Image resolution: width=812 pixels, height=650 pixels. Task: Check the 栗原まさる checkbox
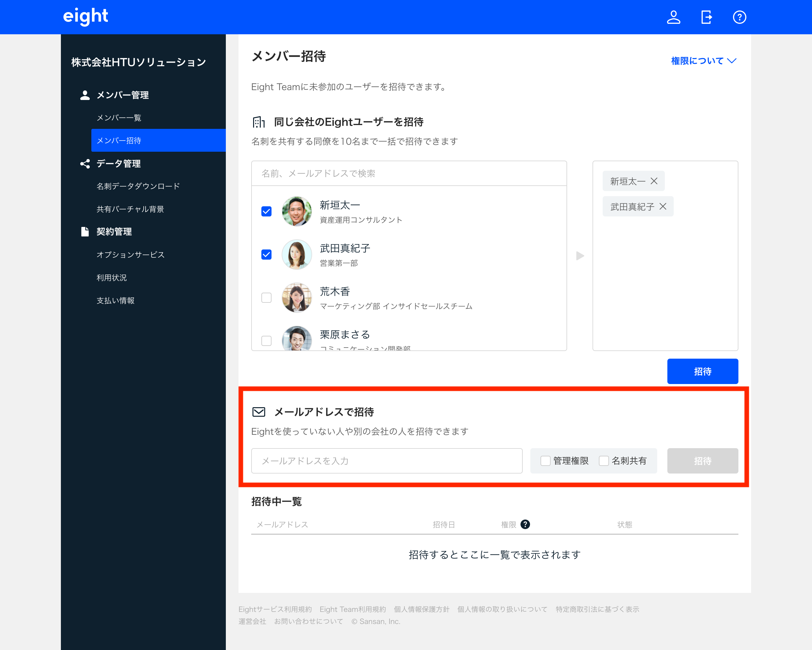[x=266, y=341]
